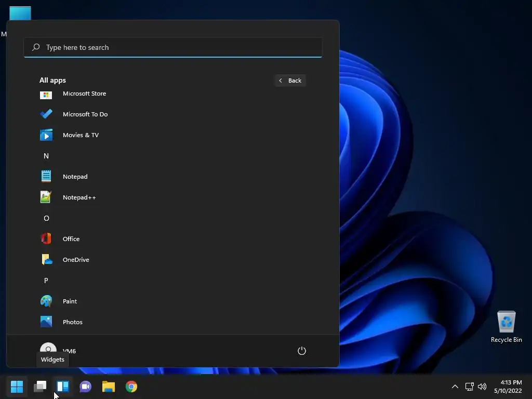532x399 pixels.
Task: Click the Photos text label
Action: click(73, 322)
